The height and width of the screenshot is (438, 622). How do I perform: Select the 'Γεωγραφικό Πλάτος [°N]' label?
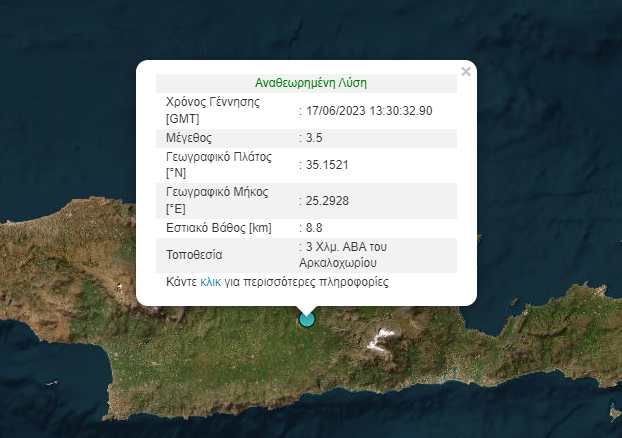tap(219, 165)
